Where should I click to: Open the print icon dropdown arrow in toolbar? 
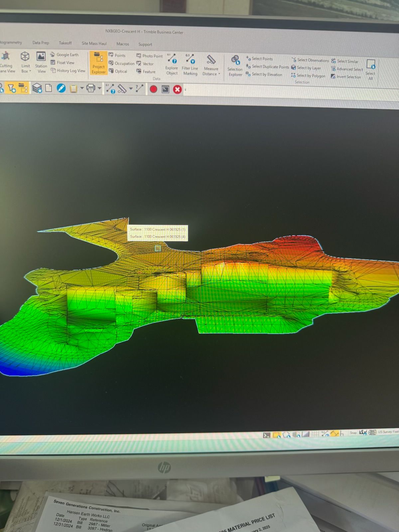(99, 88)
